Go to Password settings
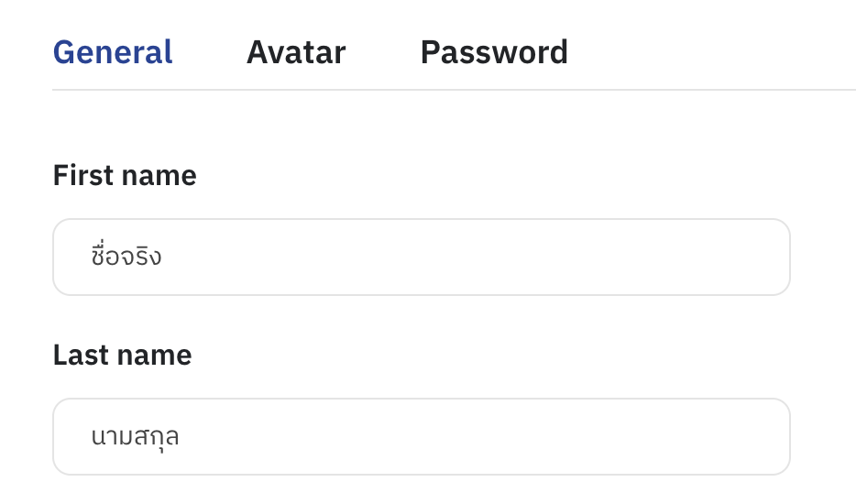856x504 pixels. 494,52
